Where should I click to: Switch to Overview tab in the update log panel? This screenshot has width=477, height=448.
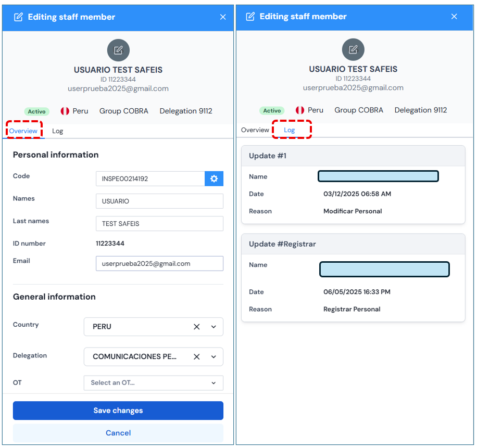click(255, 130)
